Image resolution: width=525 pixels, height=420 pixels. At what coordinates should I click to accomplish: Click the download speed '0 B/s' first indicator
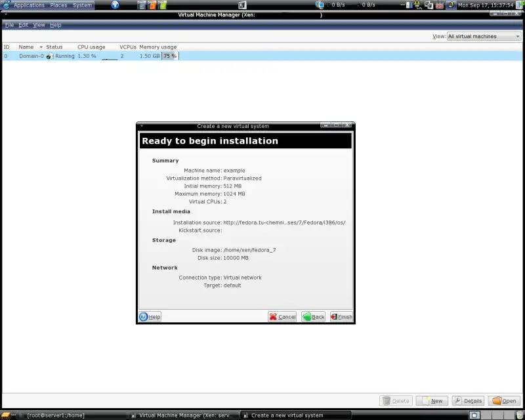click(x=338, y=5)
